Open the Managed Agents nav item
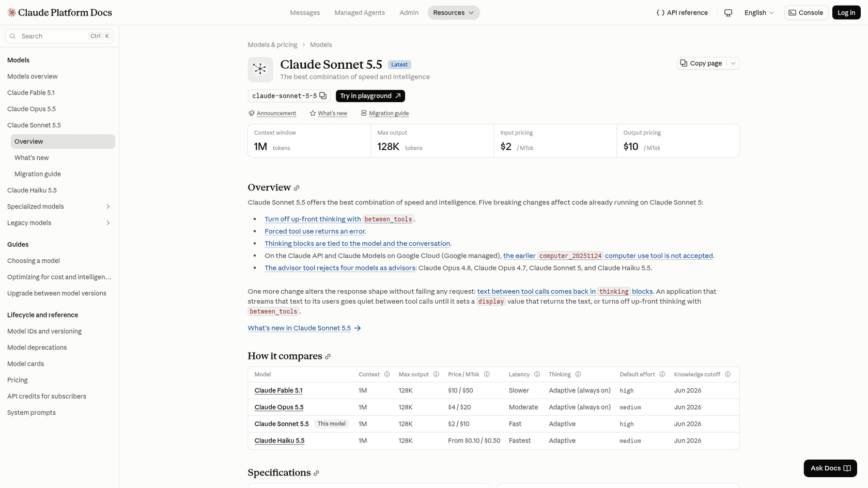868x488 pixels. (x=360, y=12)
